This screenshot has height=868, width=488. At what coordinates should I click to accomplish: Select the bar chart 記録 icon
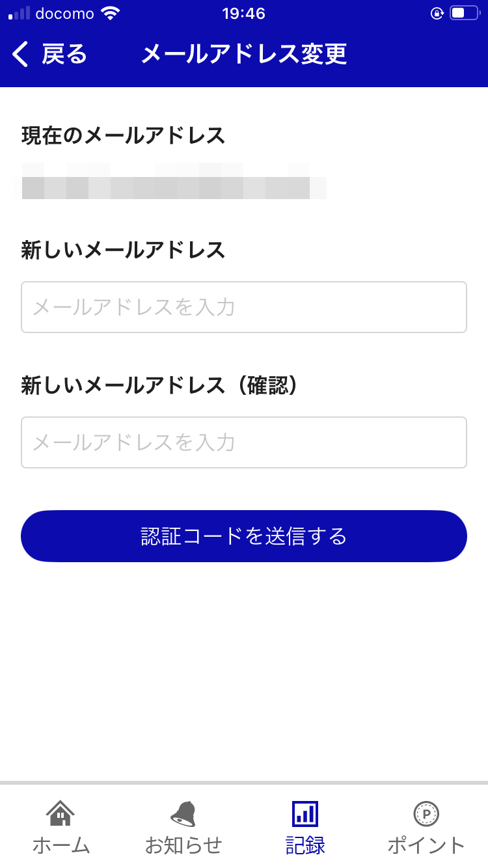[305, 813]
